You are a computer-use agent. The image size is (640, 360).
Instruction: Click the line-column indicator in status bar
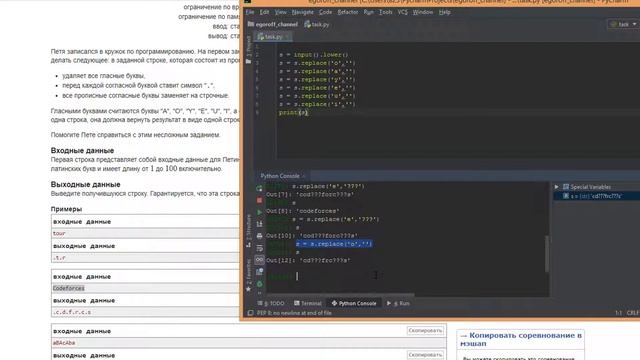pyautogui.click(x=618, y=313)
